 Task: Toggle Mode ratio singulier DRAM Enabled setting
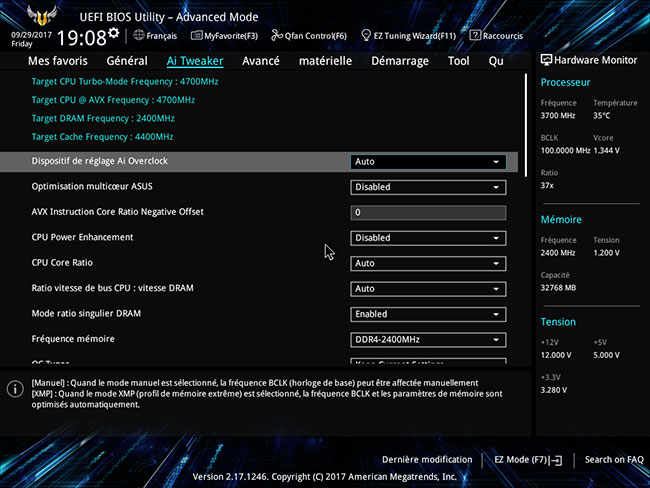click(428, 314)
